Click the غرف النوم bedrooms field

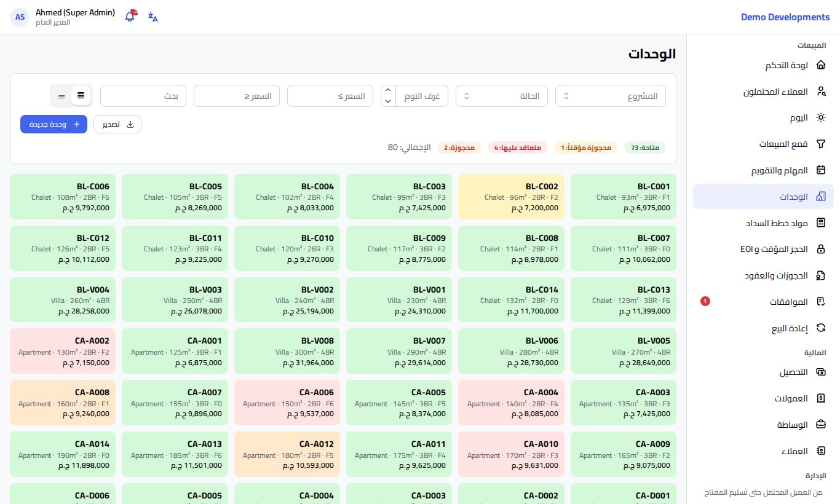[422, 96]
